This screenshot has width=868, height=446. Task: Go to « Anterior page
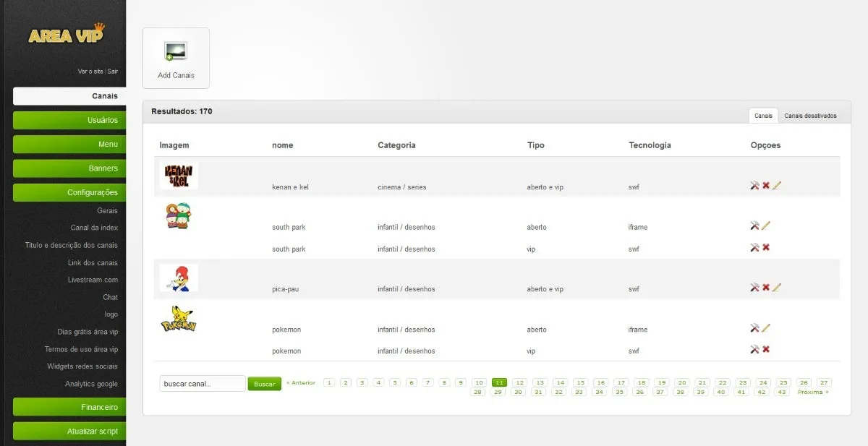(x=301, y=382)
